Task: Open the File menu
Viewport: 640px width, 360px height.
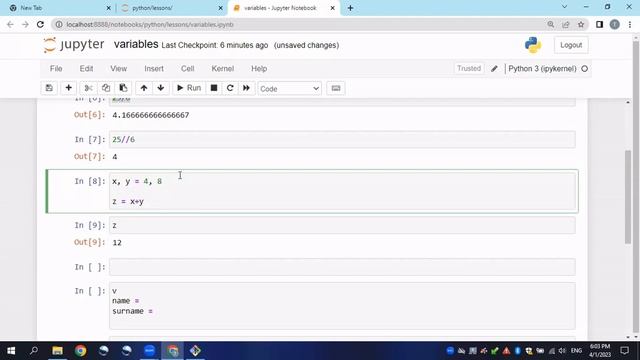Action: click(56, 69)
